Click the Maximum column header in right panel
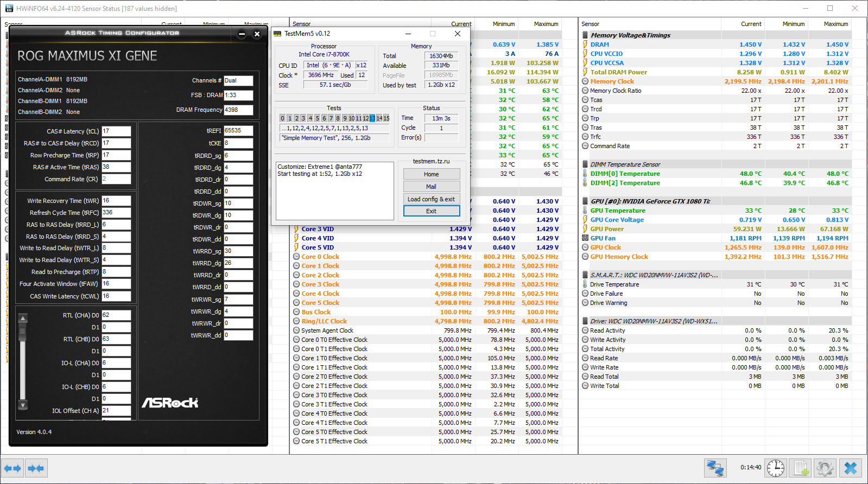 pos(835,24)
